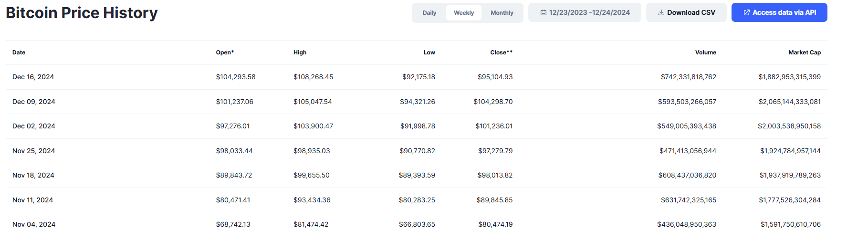Select the Dec 16, 2024 date cell

pyautogui.click(x=33, y=77)
